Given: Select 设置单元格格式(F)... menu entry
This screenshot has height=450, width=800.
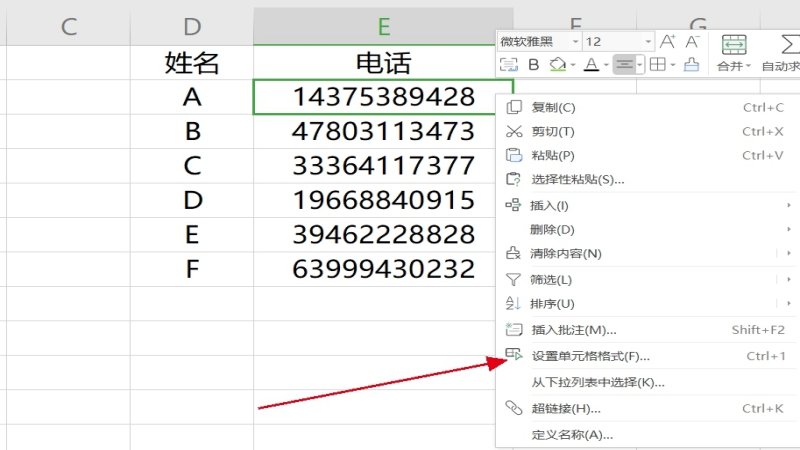Looking at the screenshot, I should click(590, 356).
